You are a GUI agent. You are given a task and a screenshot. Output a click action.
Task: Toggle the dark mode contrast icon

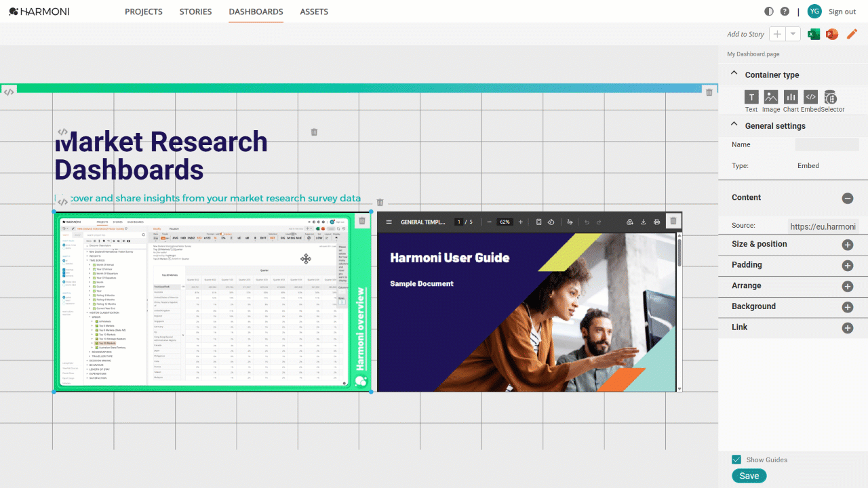pos(769,12)
